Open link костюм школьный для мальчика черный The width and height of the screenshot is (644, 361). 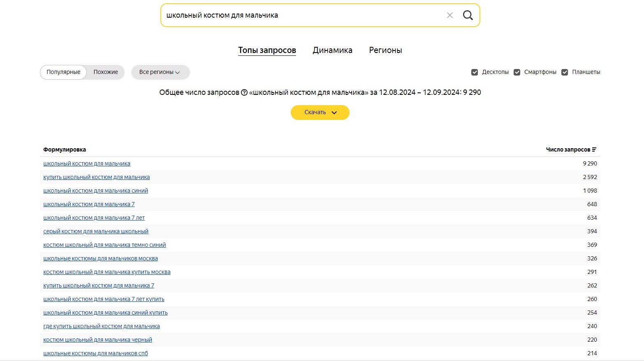(98, 340)
